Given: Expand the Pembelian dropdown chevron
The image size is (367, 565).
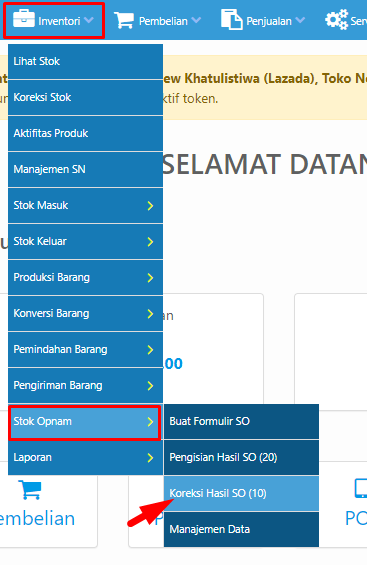Looking at the screenshot, I should tap(196, 20).
